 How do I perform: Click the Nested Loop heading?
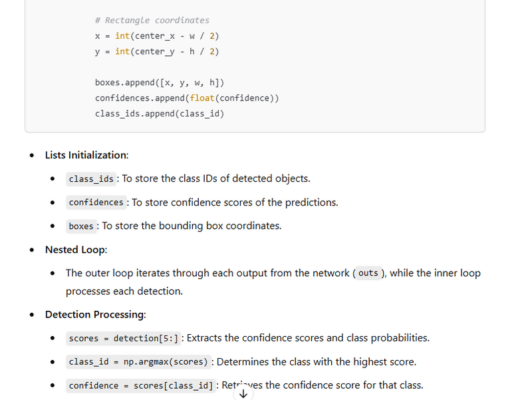[76, 250]
